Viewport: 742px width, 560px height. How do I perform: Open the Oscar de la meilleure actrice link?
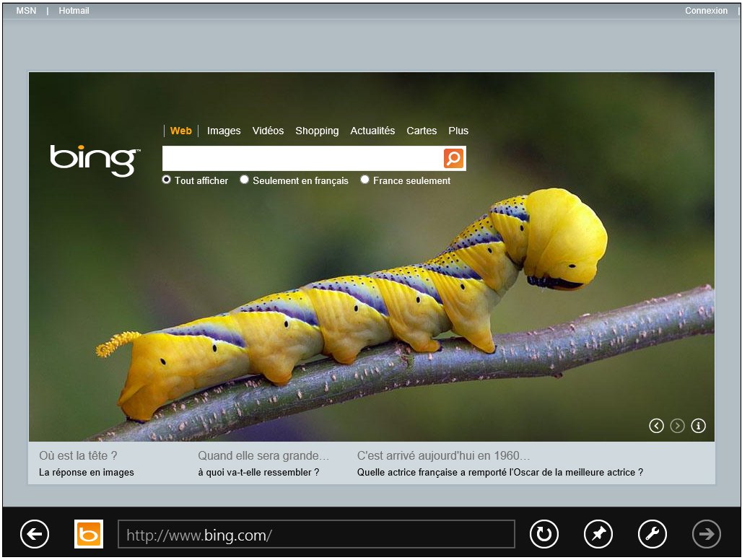(499, 472)
